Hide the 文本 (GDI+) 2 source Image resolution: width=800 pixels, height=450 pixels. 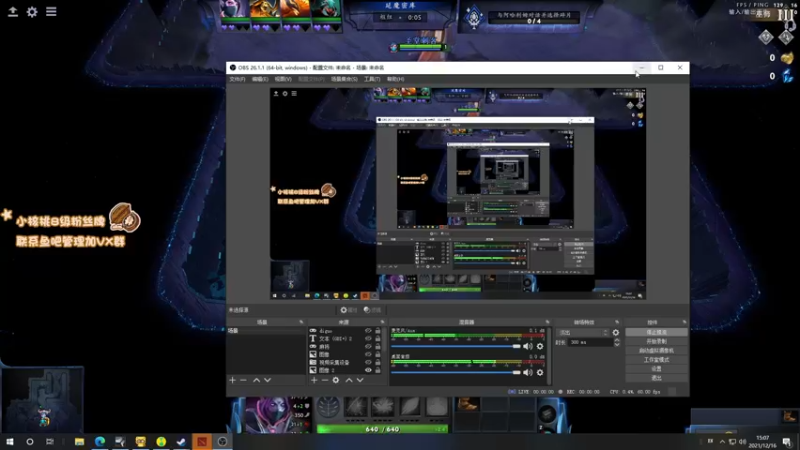(368, 339)
